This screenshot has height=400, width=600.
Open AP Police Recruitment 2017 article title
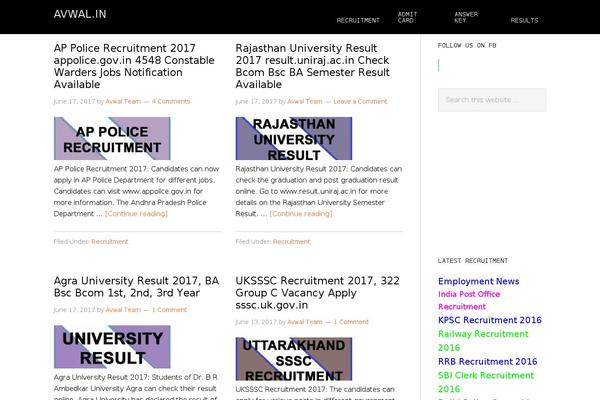pos(134,66)
